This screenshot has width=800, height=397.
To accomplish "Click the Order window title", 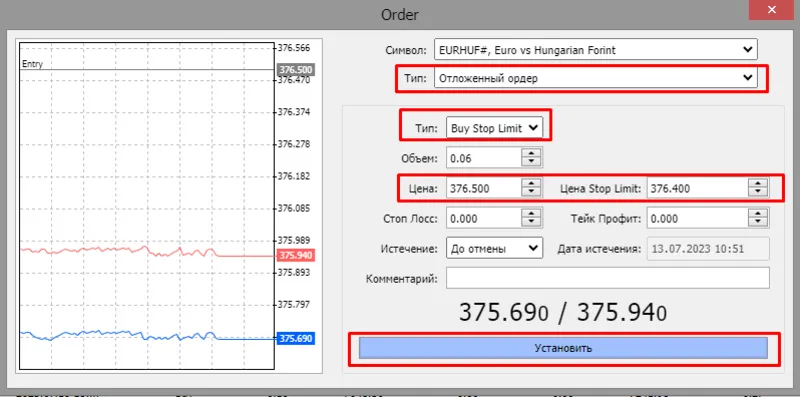I will pos(400,14).
